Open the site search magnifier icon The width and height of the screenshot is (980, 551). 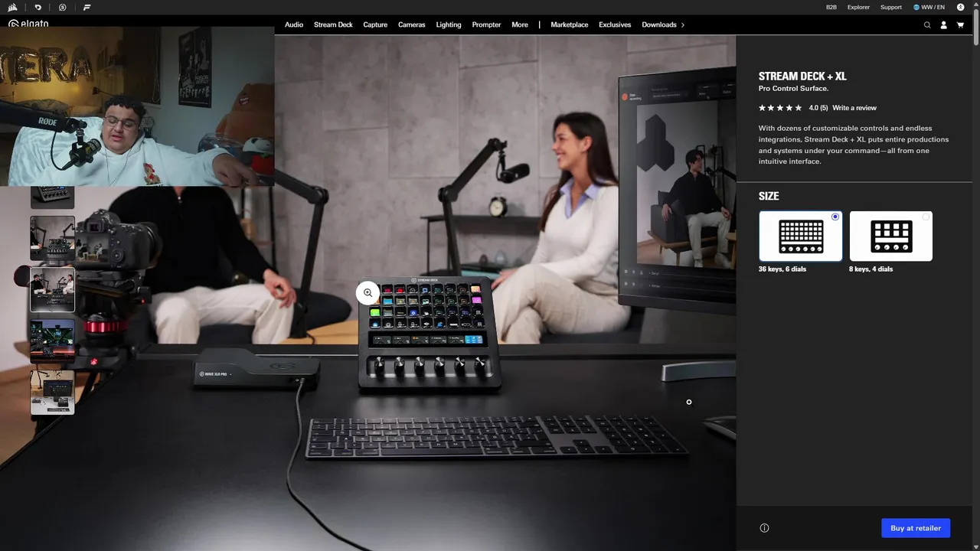click(x=927, y=24)
